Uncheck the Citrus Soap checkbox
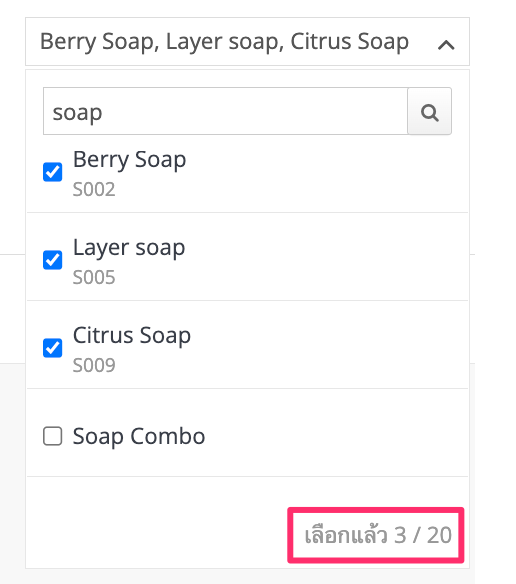Viewport: 516px width, 584px height. (53, 348)
